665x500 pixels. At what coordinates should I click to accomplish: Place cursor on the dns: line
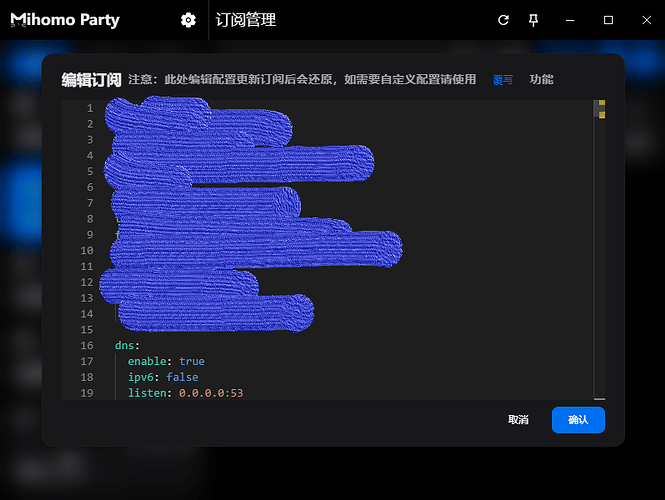(x=127, y=345)
